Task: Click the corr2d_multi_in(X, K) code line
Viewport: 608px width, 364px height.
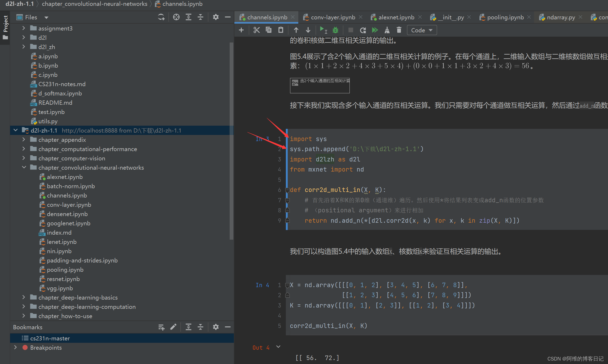Action: coord(329,326)
